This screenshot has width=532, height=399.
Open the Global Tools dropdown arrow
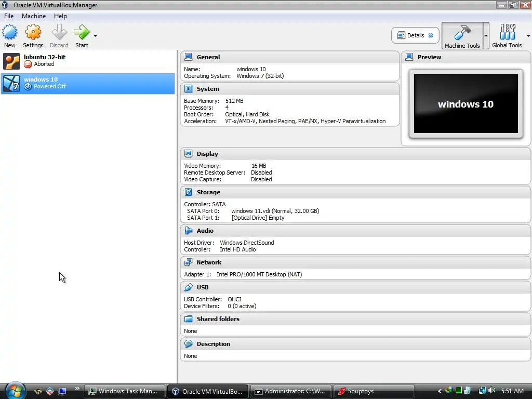(x=528, y=36)
